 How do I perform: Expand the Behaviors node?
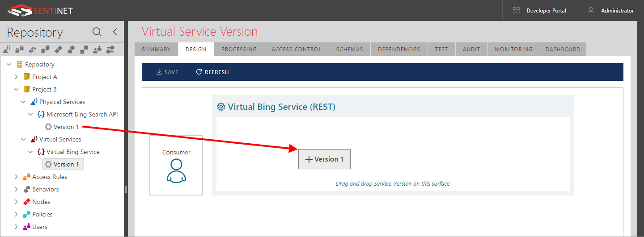pos(17,189)
